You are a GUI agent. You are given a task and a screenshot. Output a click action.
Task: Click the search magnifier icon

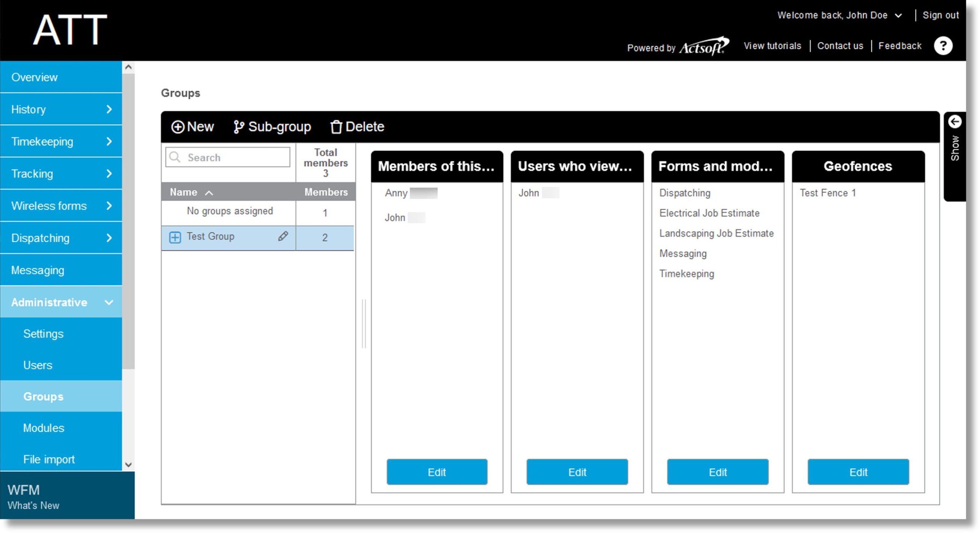(175, 157)
